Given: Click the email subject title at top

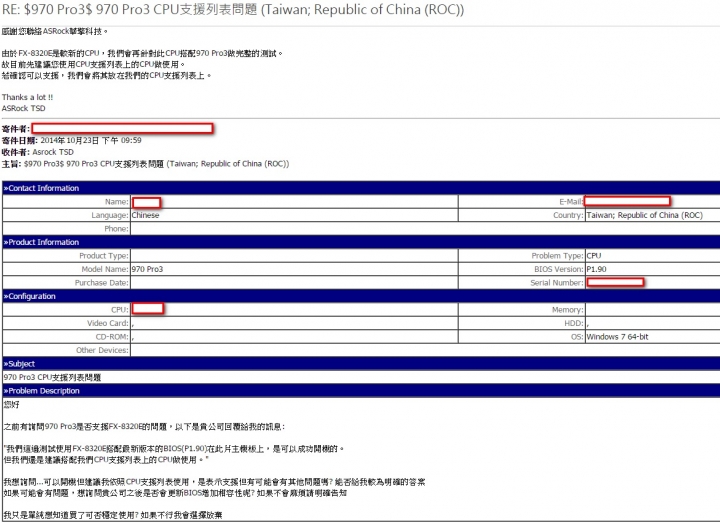Looking at the screenshot, I should click(233, 10).
